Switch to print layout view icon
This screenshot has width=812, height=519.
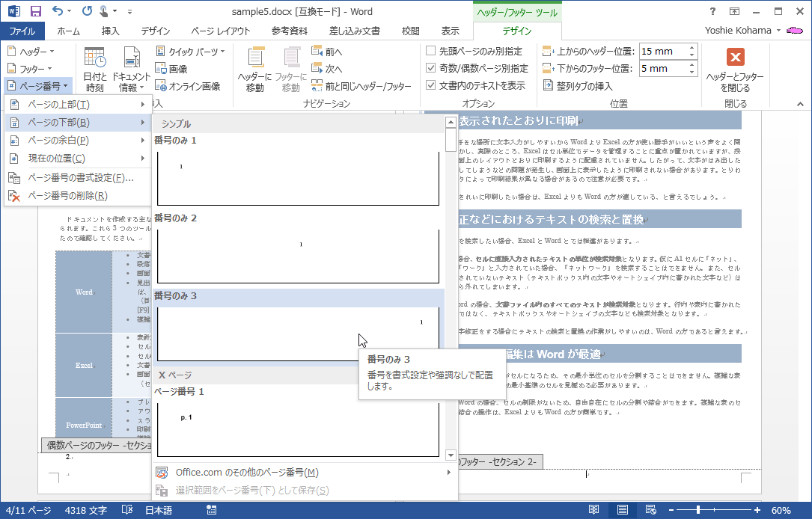pyautogui.click(x=623, y=510)
